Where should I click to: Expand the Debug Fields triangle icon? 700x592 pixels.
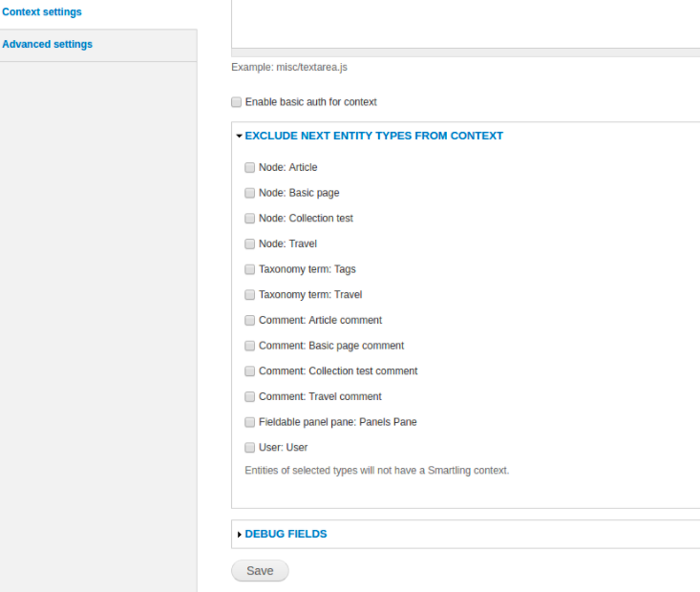240,535
